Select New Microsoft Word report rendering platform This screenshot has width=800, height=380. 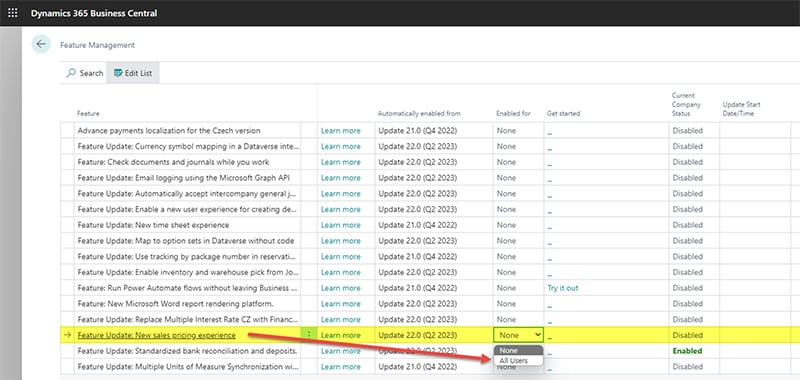click(x=176, y=303)
